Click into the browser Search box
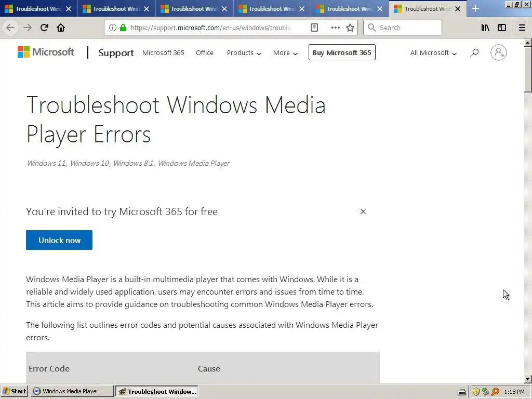 click(x=403, y=28)
